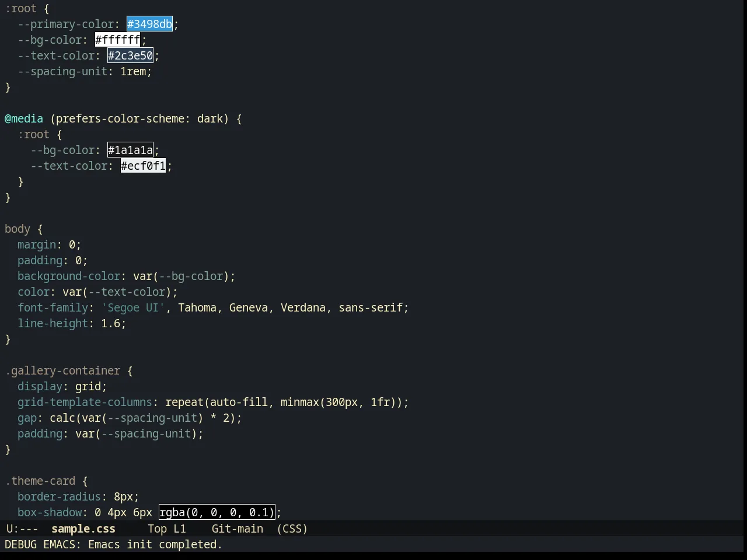Click '(prefers-color-scheme: dark)' media query
Image resolution: width=747 pixels, height=560 pixels.
point(139,118)
